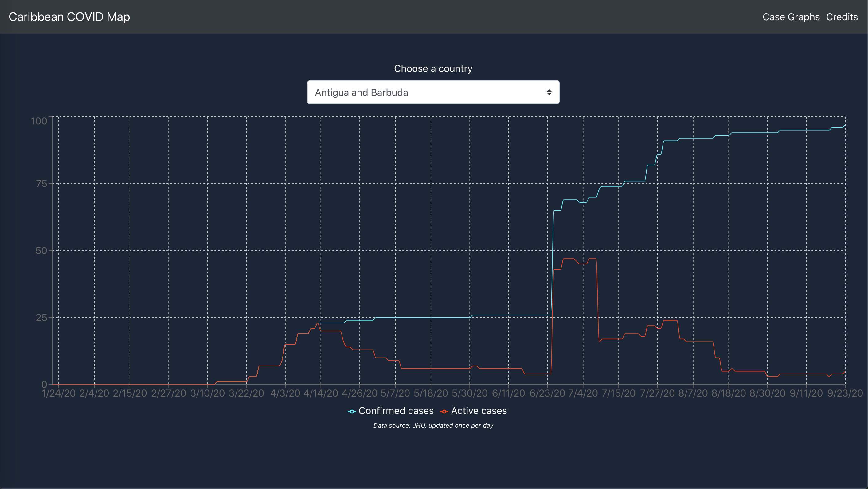
Task: Click the 1/24/20 x-axis date label
Action: click(59, 393)
